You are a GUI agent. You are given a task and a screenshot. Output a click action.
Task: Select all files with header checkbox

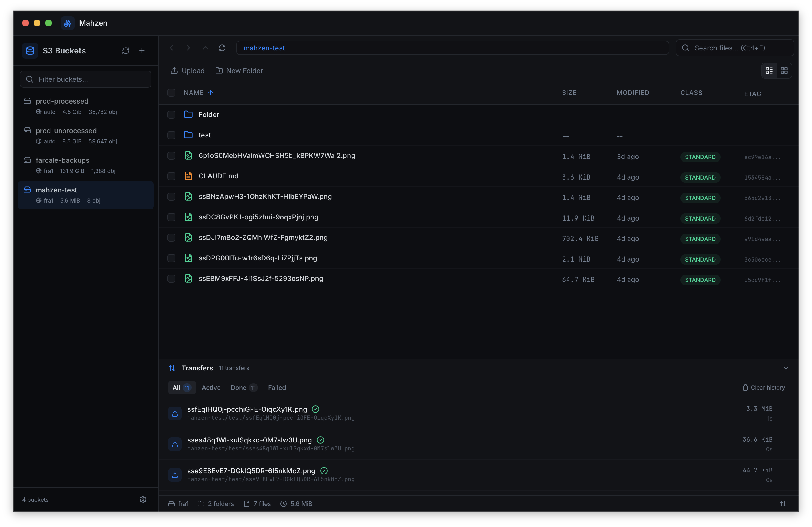click(171, 93)
